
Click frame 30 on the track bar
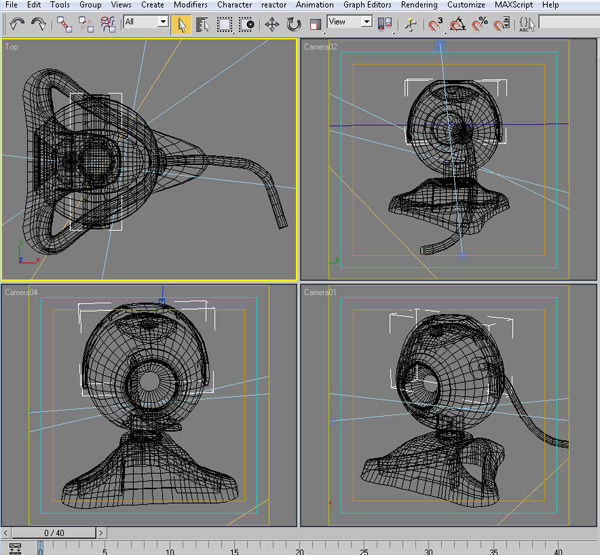point(429,552)
